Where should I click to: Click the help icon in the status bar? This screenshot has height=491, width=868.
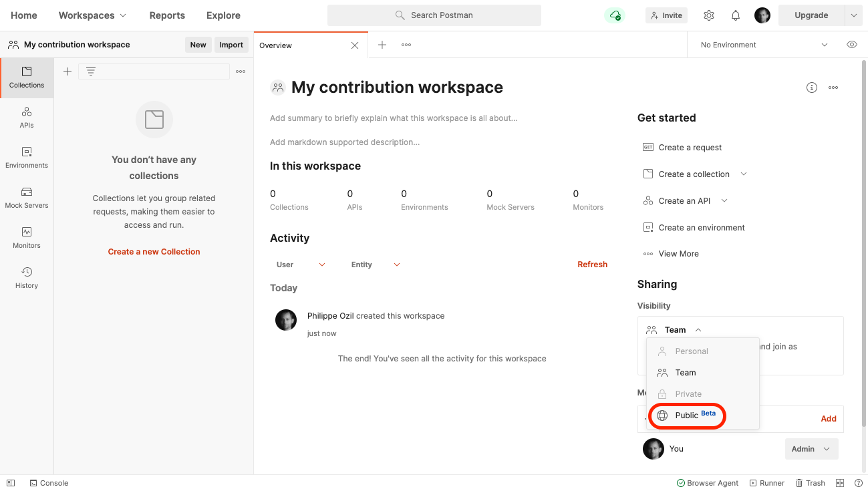click(859, 483)
